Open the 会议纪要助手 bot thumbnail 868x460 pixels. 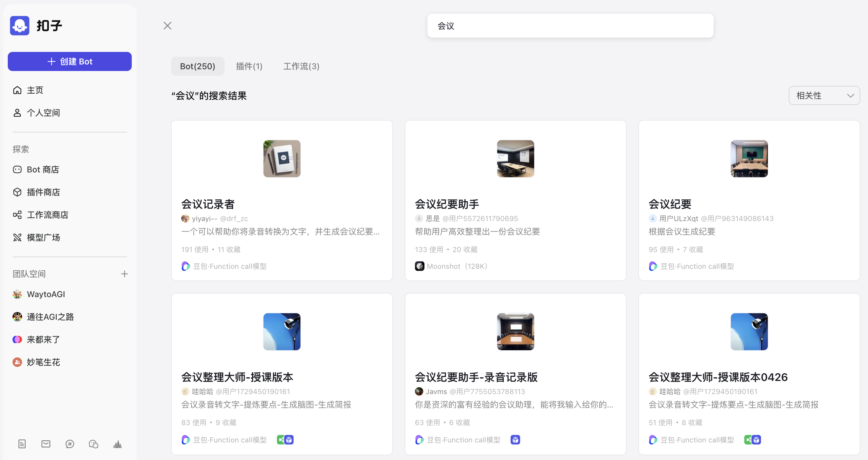point(515,158)
